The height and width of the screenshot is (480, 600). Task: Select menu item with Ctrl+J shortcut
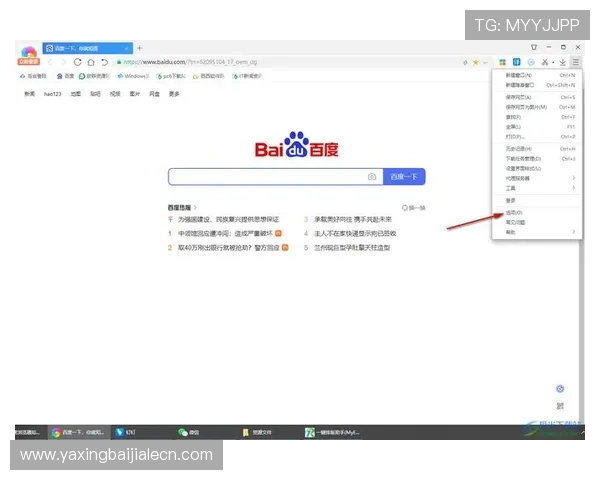537,158
